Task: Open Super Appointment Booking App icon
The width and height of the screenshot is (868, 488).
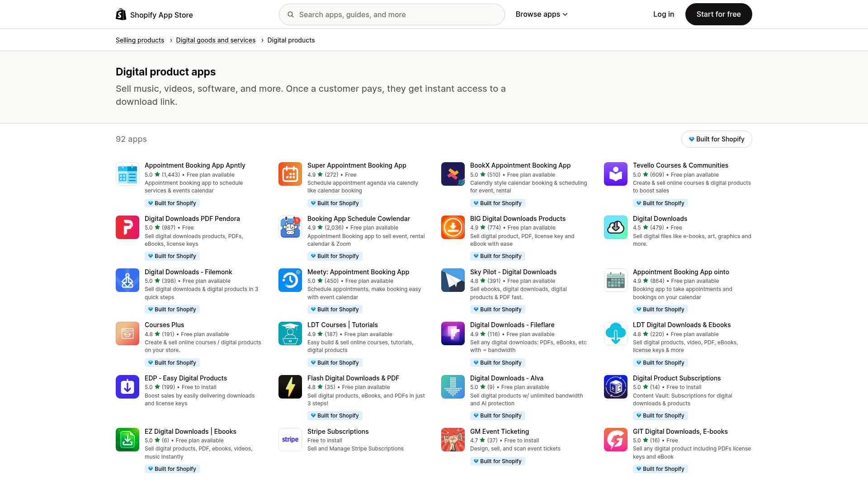Action: (x=290, y=174)
